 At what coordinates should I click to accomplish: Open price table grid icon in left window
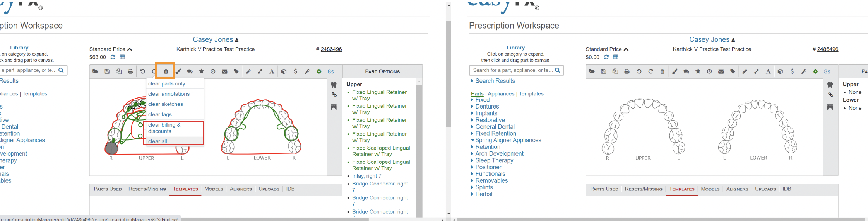[122, 57]
